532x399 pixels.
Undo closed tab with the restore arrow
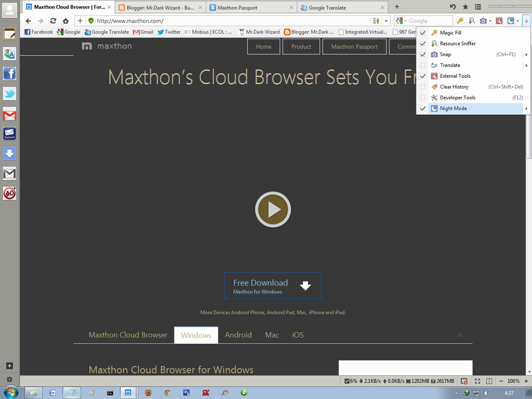point(453,7)
